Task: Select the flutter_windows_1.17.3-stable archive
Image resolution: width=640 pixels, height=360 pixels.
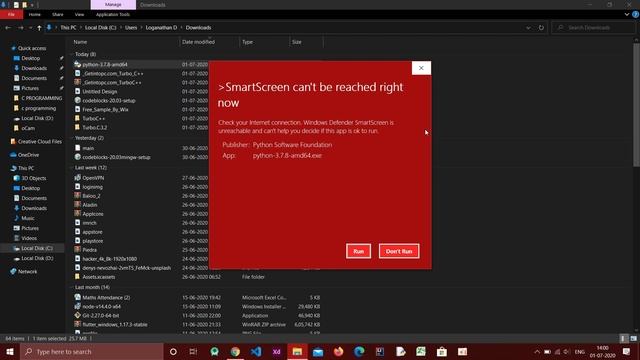Action: coord(115,324)
